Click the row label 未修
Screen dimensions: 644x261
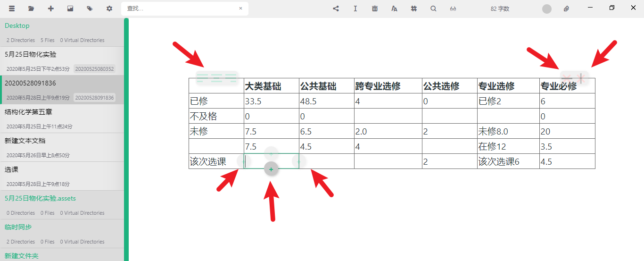point(216,131)
